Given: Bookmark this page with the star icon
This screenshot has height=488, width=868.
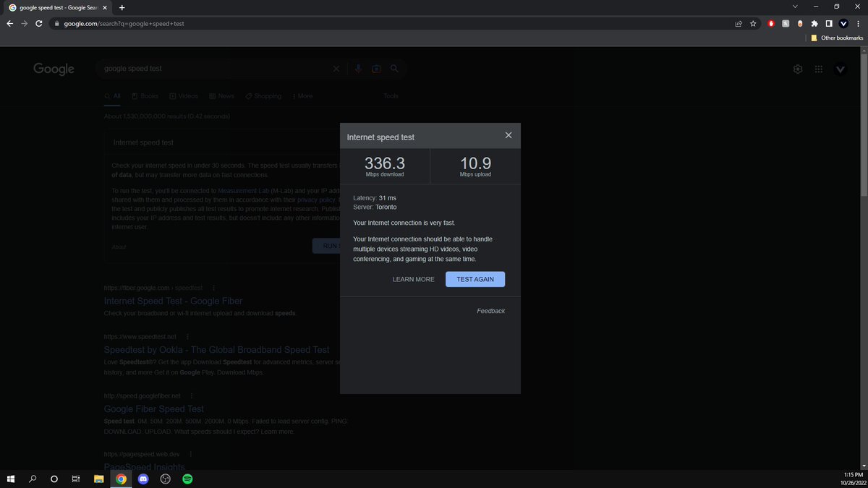Looking at the screenshot, I should [753, 23].
